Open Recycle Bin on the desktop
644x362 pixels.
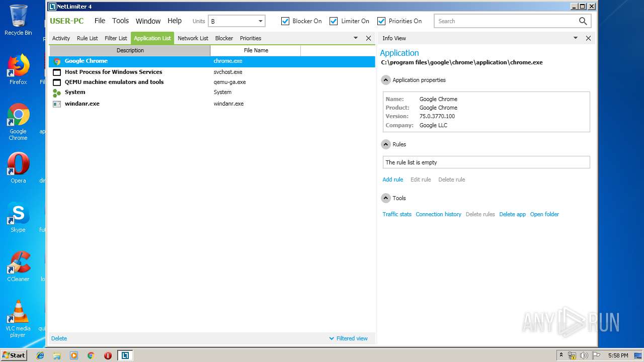click(x=18, y=20)
